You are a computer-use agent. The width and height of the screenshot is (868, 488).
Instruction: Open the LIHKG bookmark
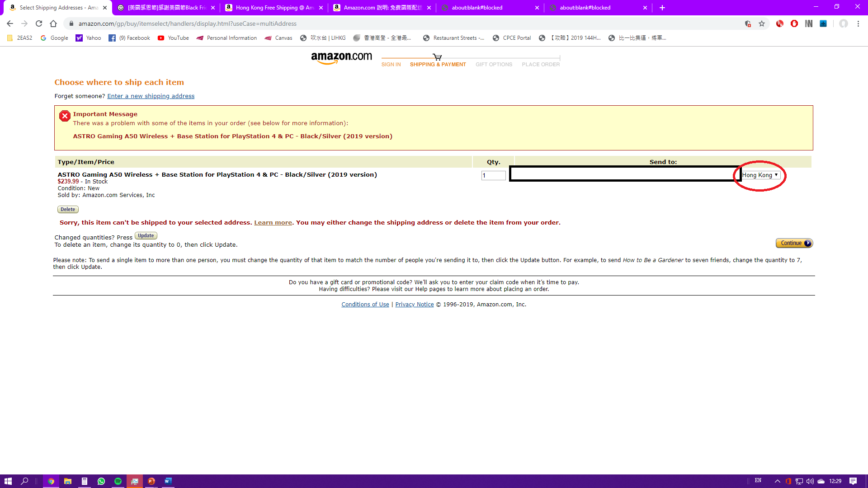pyautogui.click(x=323, y=38)
